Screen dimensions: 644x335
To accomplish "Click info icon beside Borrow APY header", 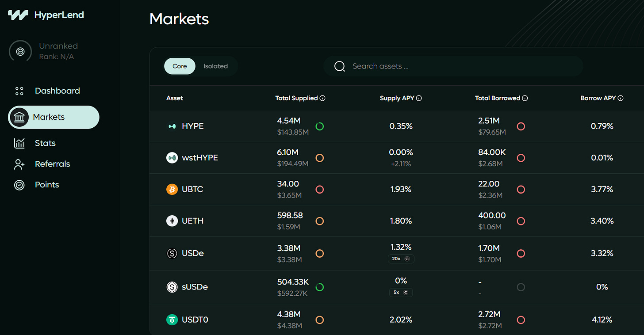I will [x=621, y=98].
